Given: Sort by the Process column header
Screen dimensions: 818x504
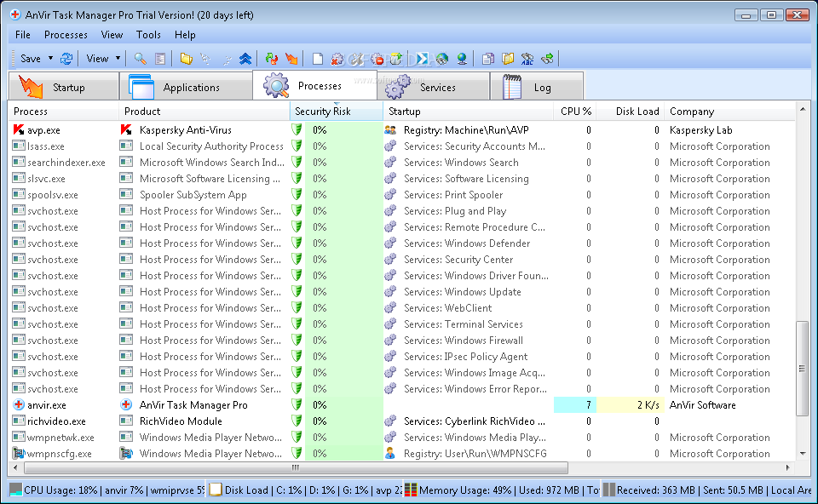Looking at the screenshot, I should 64,111.
